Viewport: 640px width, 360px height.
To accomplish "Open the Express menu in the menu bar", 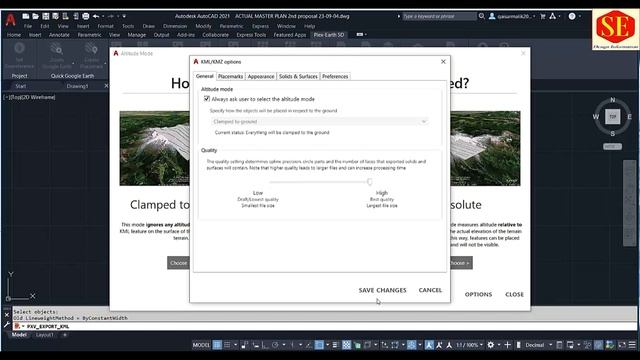I will coord(260,26).
